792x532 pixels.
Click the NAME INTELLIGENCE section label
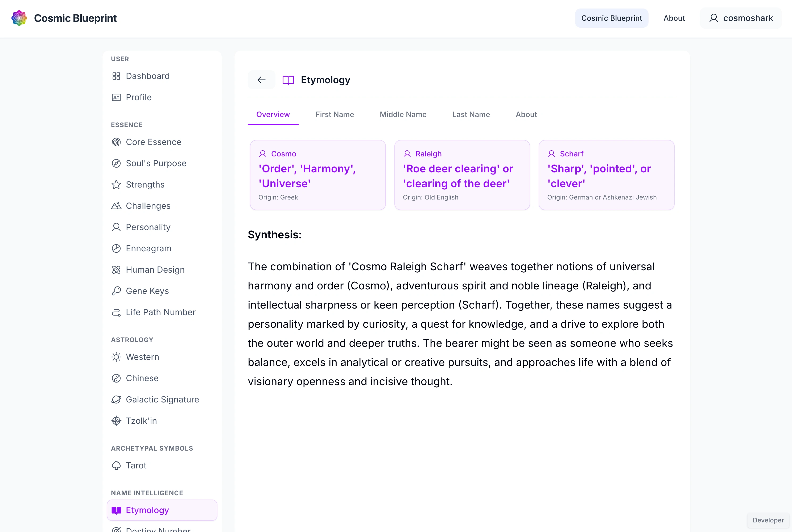(x=147, y=493)
